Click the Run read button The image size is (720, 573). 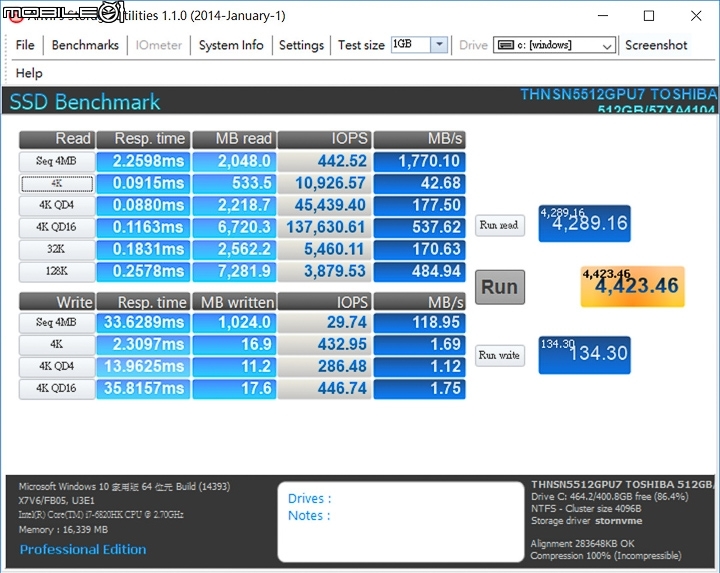coord(500,225)
